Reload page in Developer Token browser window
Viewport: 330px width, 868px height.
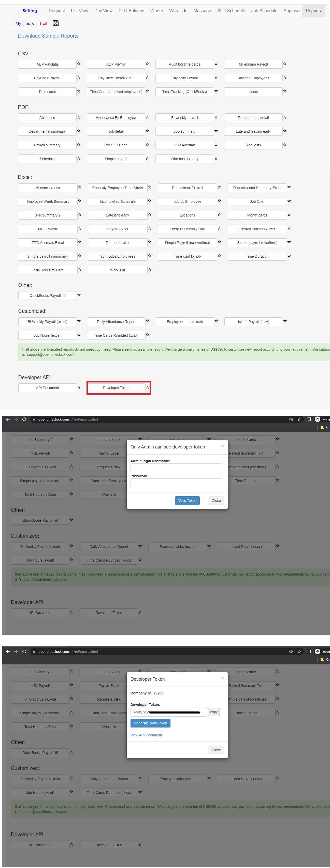pos(24,651)
